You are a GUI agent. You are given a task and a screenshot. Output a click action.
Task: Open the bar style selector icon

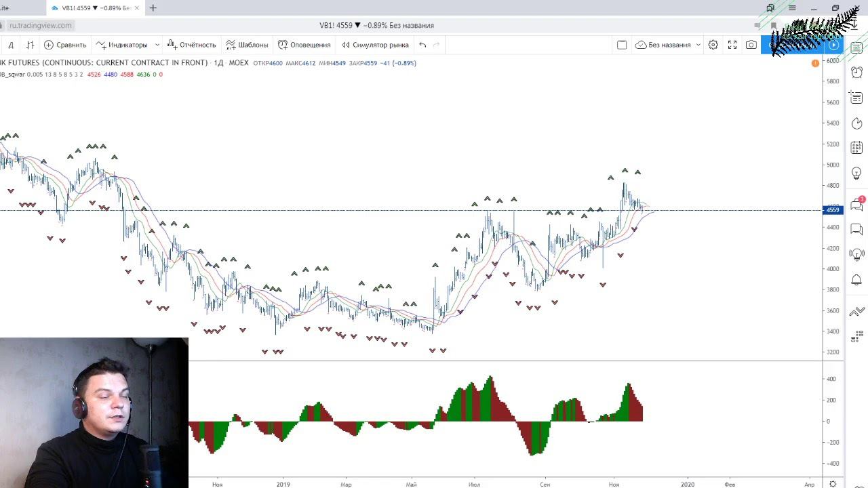coord(30,45)
